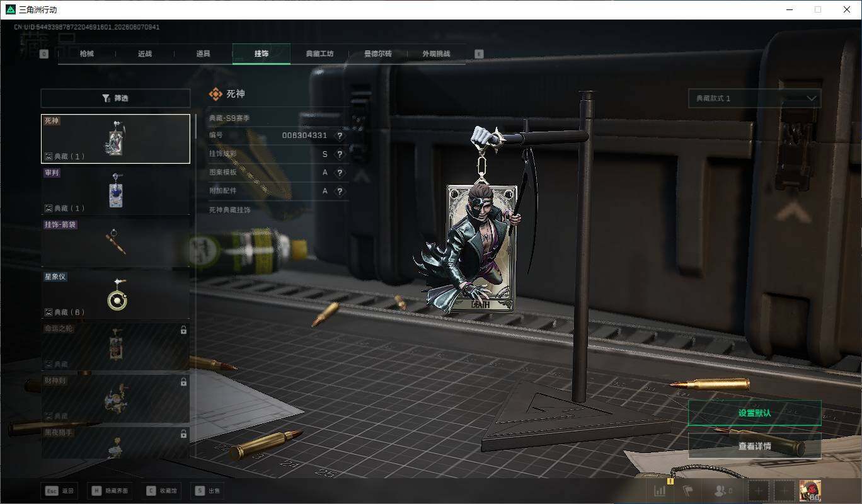Viewport: 862px width, 504px height.
Task: Click the orange 死神 title emblem icon
Action: pyautogui.click(x=215, y=94)
